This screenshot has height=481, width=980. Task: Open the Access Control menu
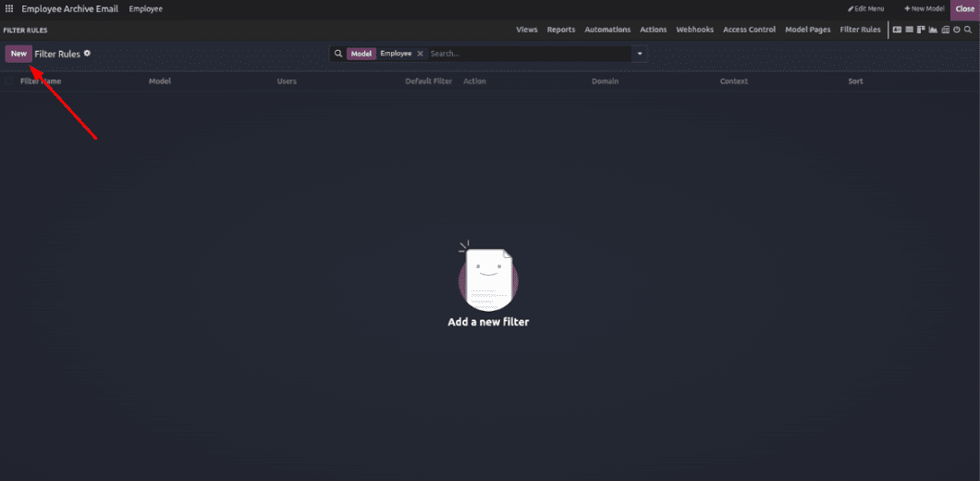tap(750, 30)
